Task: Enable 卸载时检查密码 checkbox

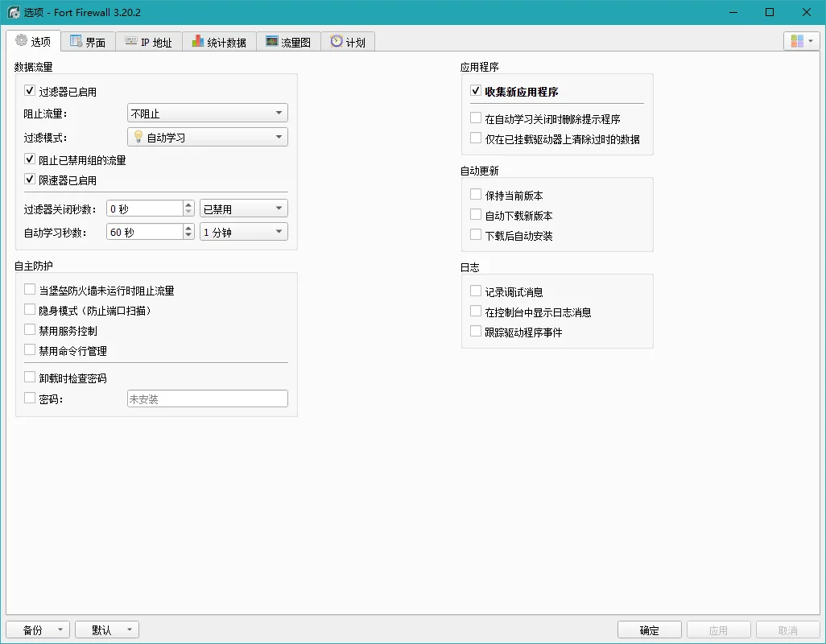Action: click(x=30, y=377)
